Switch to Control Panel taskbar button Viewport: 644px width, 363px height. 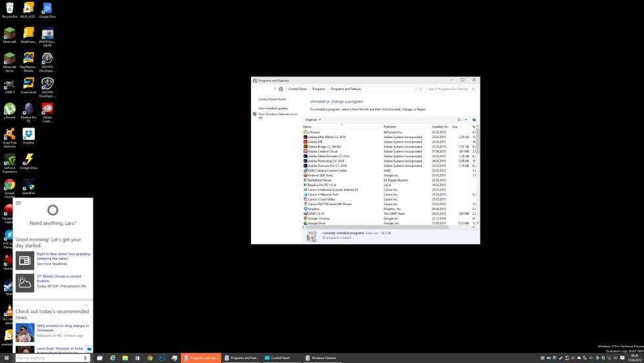pos(280,358)
